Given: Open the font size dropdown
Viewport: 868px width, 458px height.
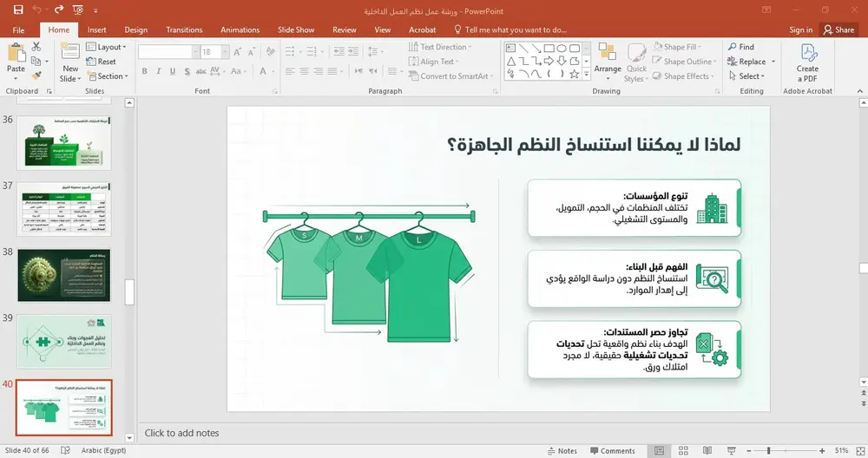Looking at the screenshot, I should (x=226, y=52).
